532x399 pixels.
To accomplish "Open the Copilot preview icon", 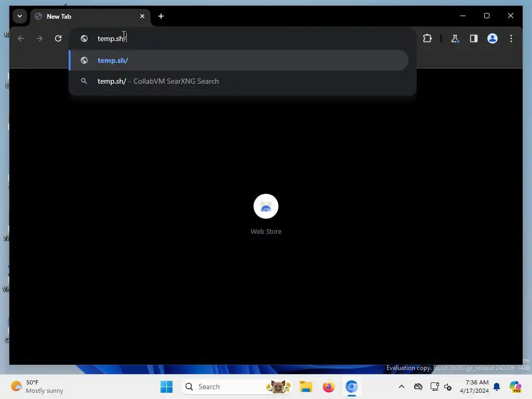I will tap(515, 387).
